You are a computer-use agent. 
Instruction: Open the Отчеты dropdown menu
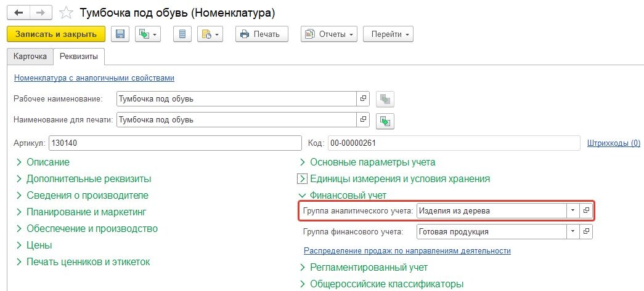pos(329,34)
